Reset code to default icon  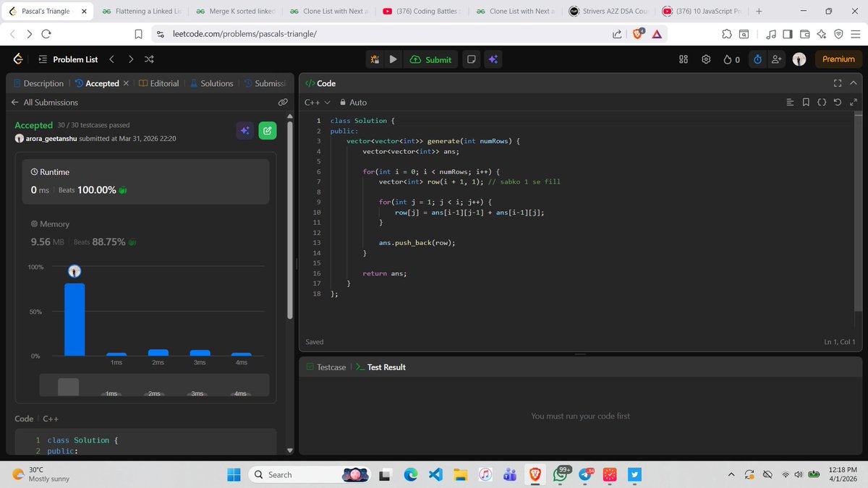click(837, 103)
